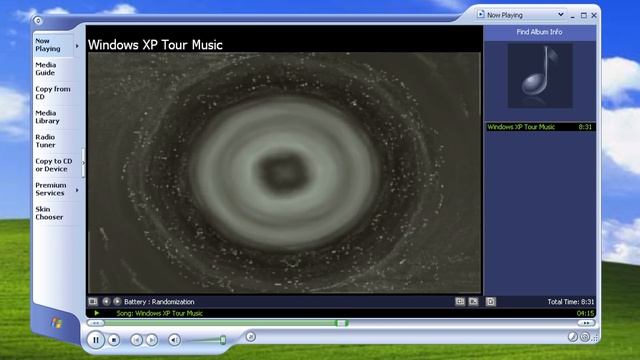The width and height of the screenshot is (640, 360).
Task: Minimize the Windows Media Player window
Action: pyautogui.click(x=573, y=16)
